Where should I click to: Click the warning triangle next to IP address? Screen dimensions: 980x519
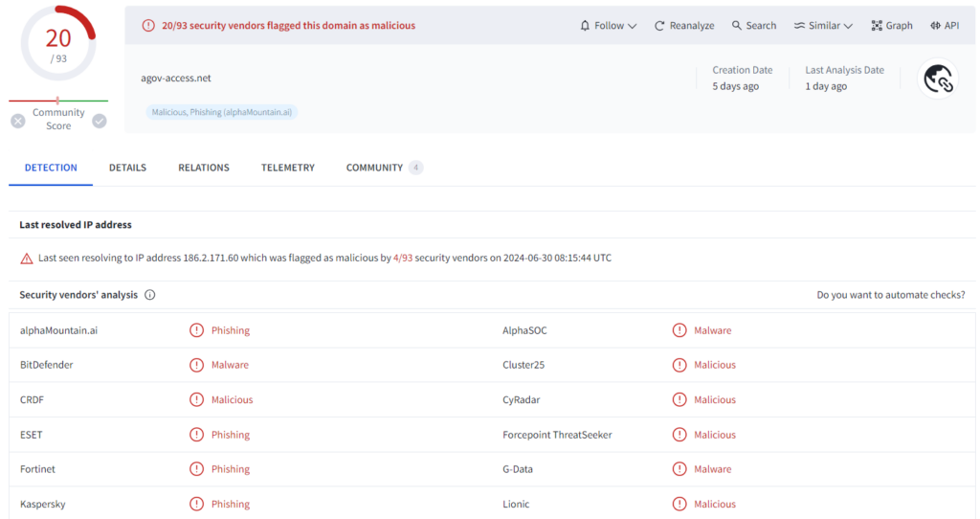pos(27,259)
